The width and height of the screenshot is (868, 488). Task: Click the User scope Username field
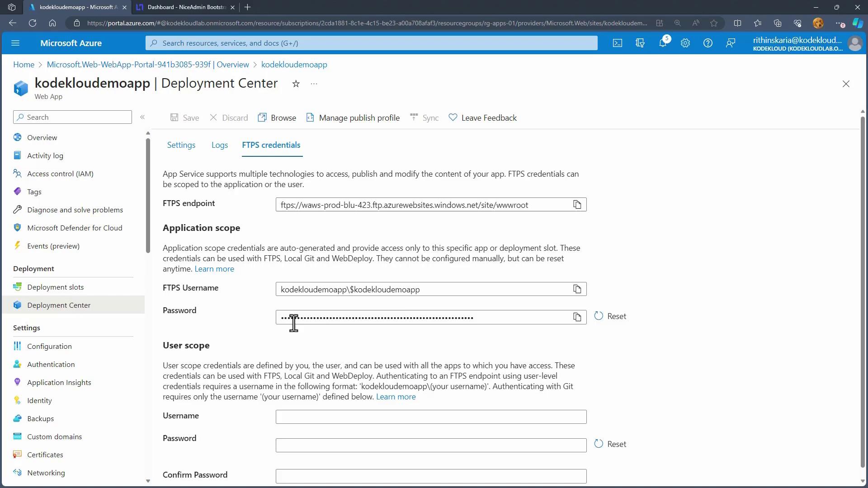(x=430, y=417)
